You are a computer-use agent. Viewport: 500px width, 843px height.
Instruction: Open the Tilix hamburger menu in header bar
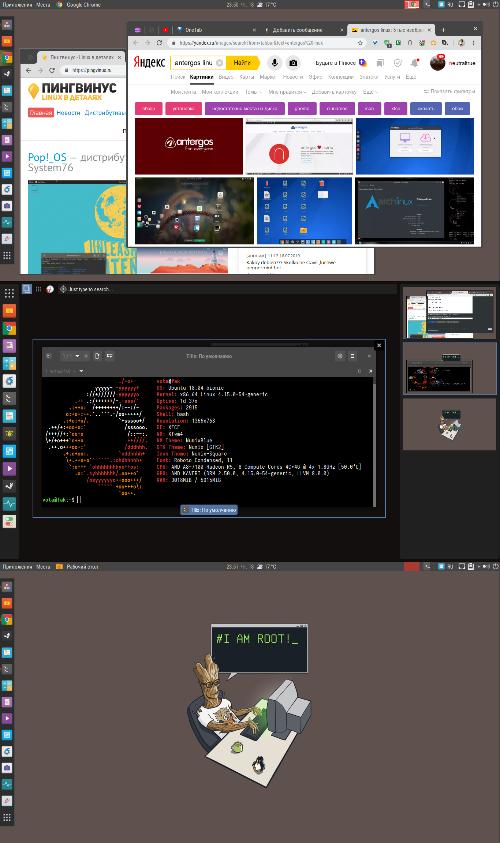coord(353,356)
